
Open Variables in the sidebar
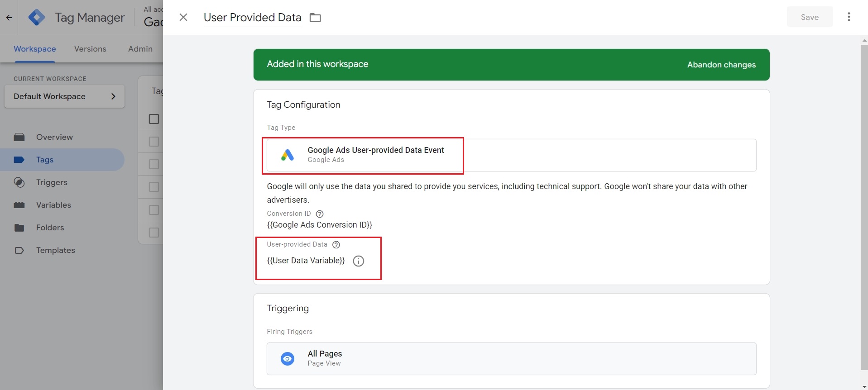53,205
